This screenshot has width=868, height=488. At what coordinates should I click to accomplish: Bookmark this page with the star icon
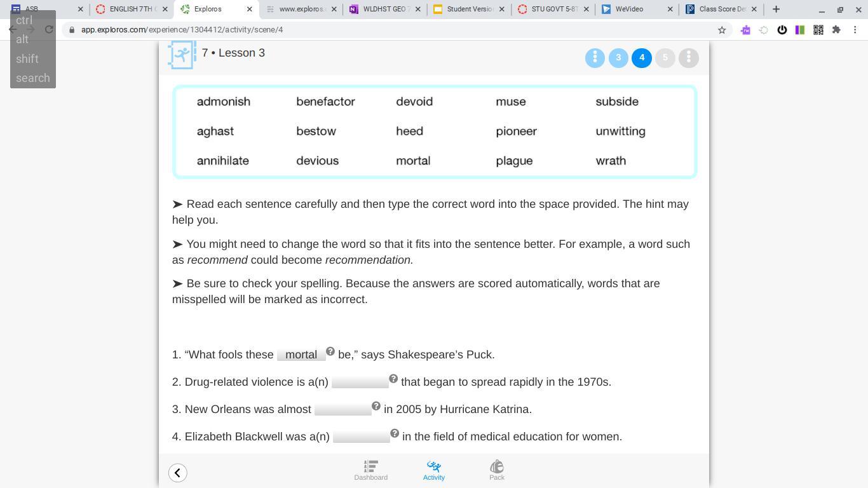coord(722,30)
